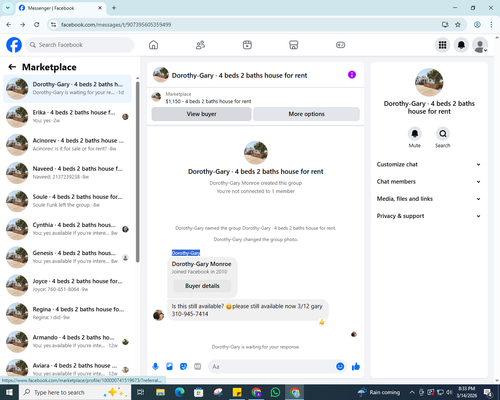This screenshot has width=500, height=400.
Task: Open the Acinorev conversation
Action: (x=68, y=145)
